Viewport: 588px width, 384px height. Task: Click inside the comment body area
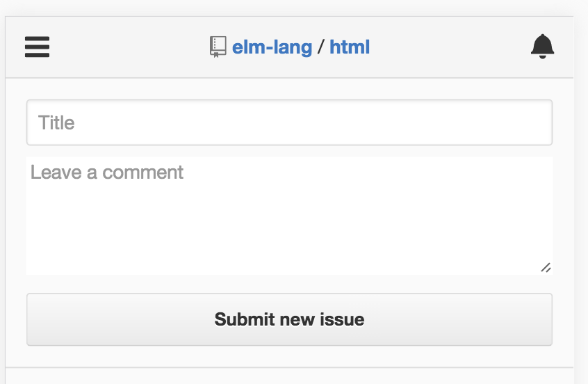pyautogui.click(x=290, y=216)
